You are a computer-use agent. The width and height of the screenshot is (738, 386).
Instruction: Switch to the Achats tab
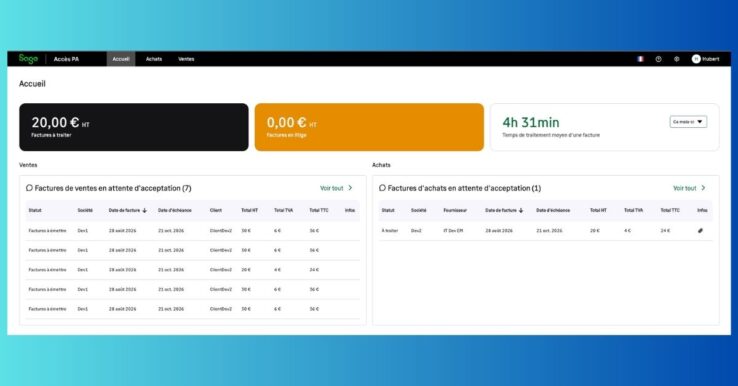154,59
